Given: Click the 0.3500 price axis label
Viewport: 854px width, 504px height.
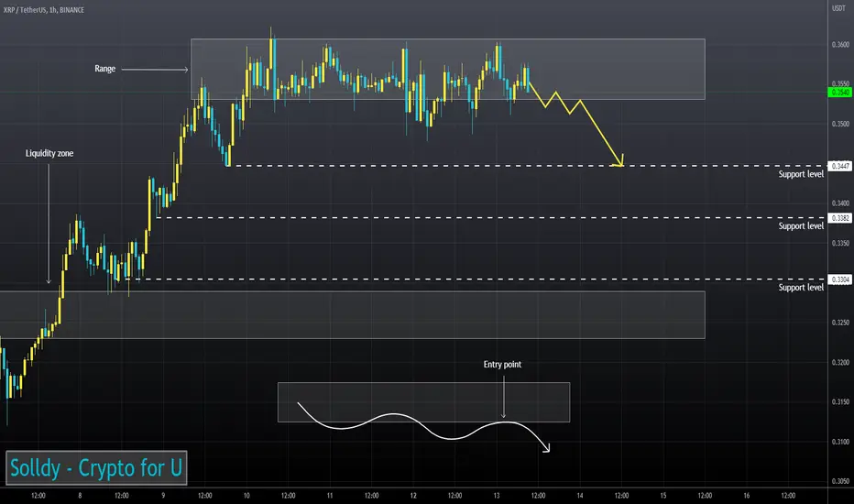Looking at the screenshot, I should click(840, 124).
